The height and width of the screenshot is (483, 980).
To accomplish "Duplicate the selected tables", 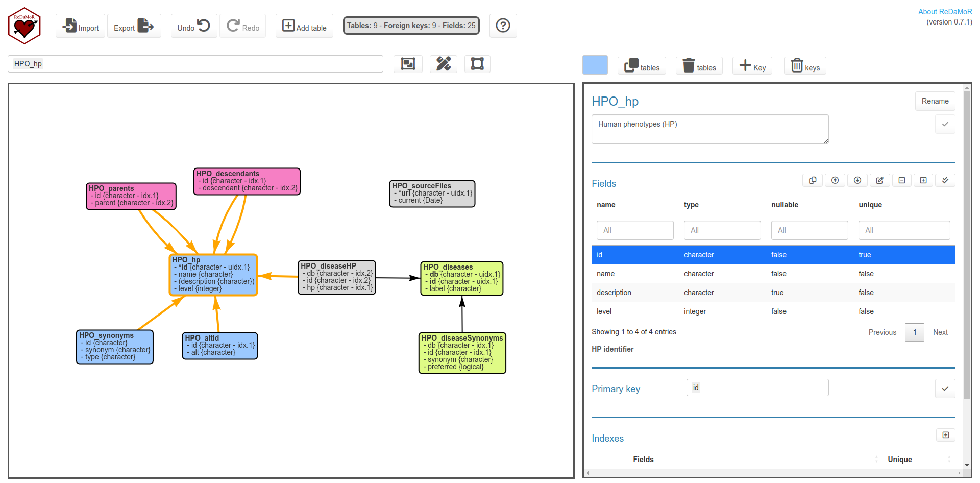I will tap(642, 66).
